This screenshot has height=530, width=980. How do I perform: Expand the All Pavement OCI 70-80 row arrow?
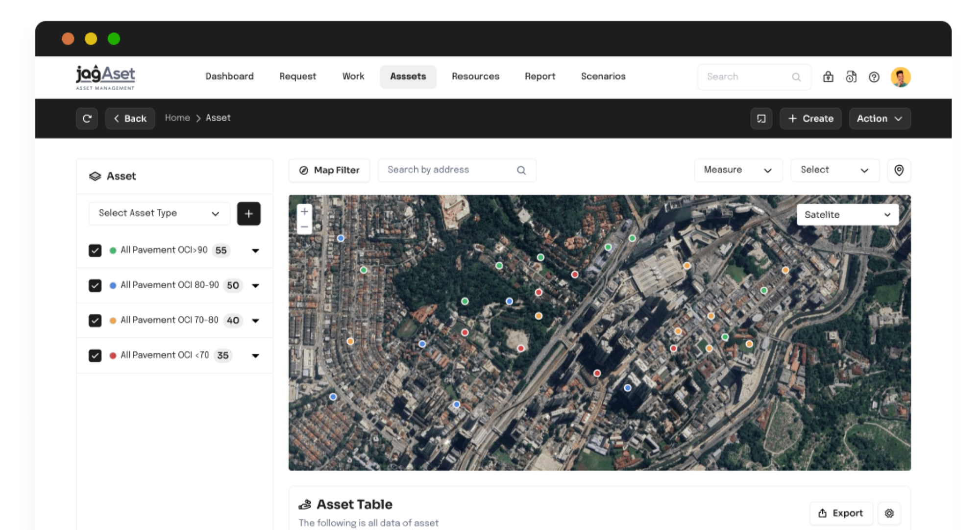click(x=255, y=321)
